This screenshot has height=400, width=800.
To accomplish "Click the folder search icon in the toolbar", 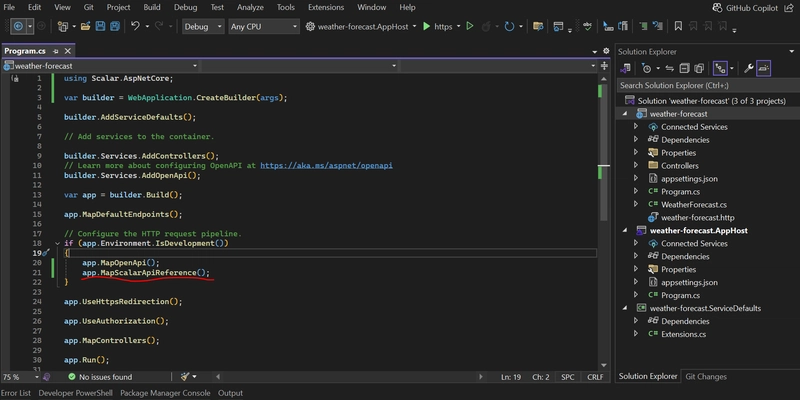I will 538,26.
